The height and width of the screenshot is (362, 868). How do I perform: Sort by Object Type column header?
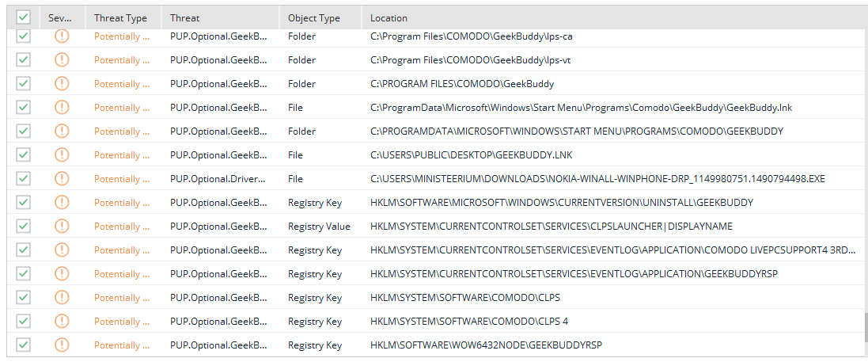click(x=314, y=17)
